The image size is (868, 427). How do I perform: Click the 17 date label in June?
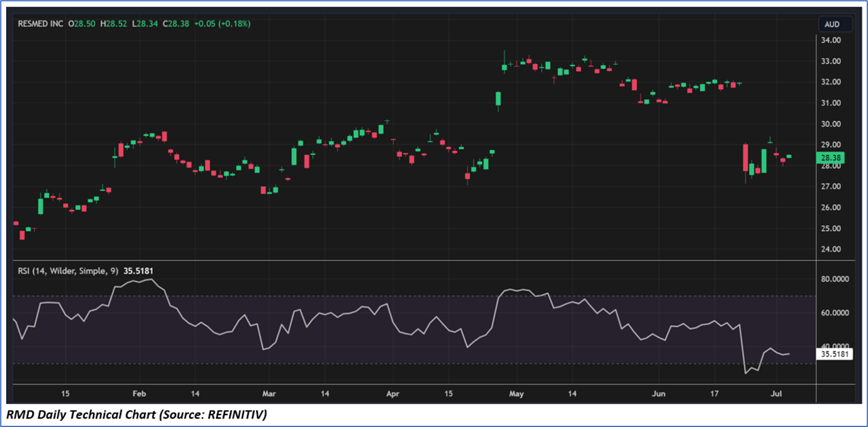[x=714, y=393]
